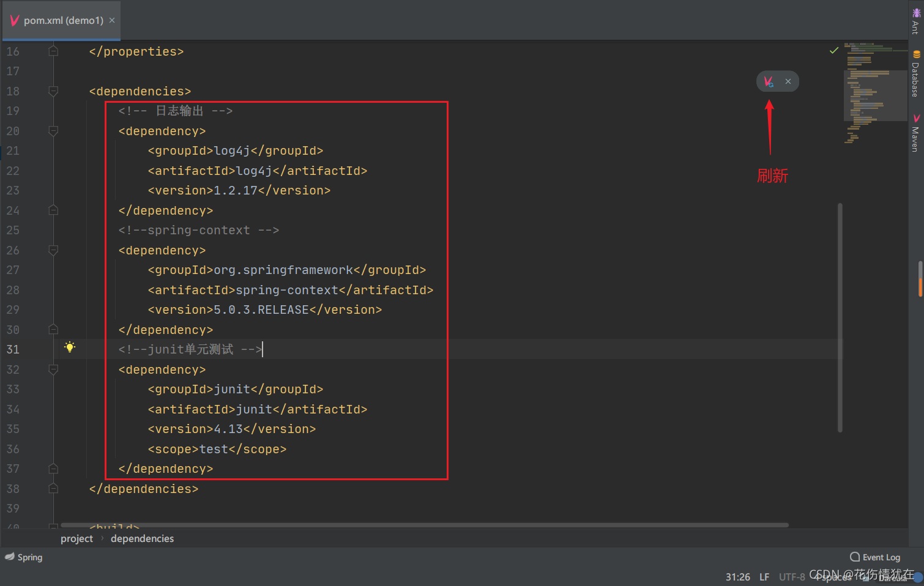Click the error stripe marker on right edge
Viewport: 924px width, 586px height.
(920, 279)
